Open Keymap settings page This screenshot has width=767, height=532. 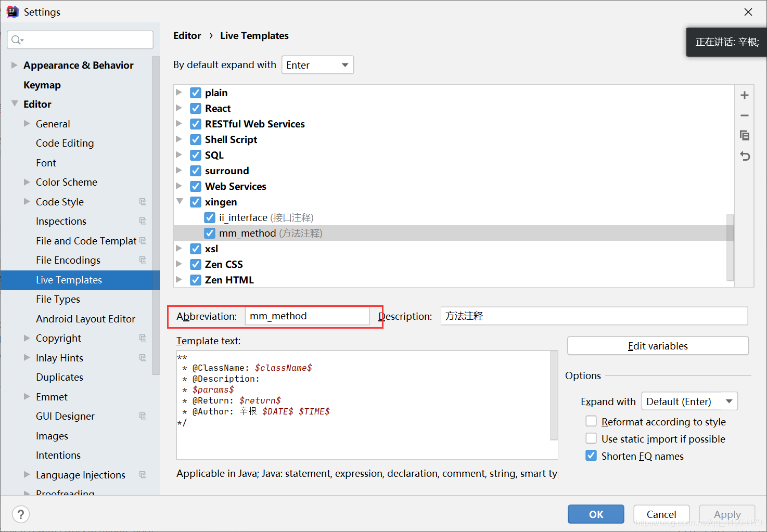click(42, 85)
